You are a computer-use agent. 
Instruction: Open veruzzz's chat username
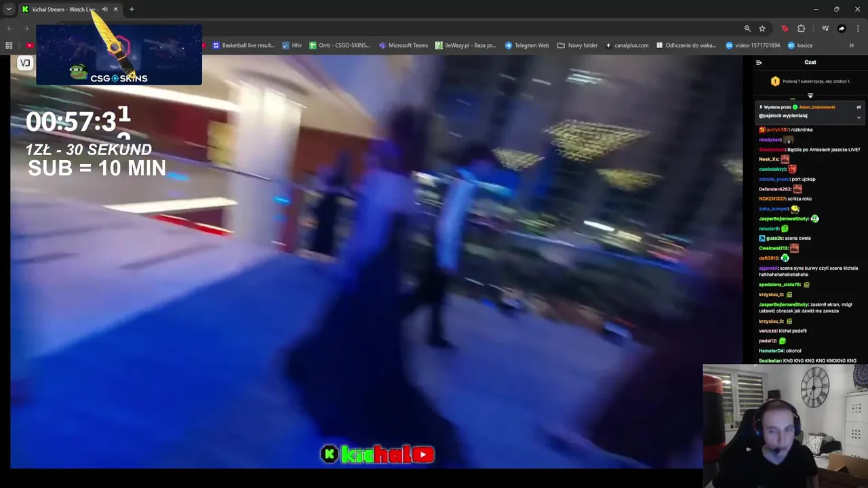pos(768,331)
